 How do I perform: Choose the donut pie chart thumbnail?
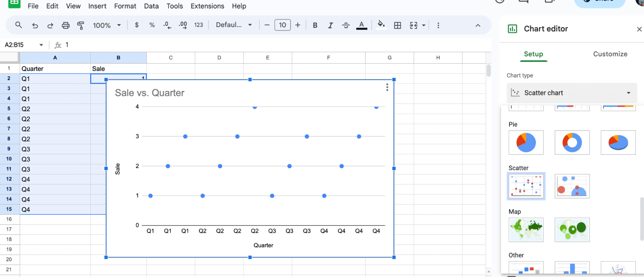click(x=572, y=143)
